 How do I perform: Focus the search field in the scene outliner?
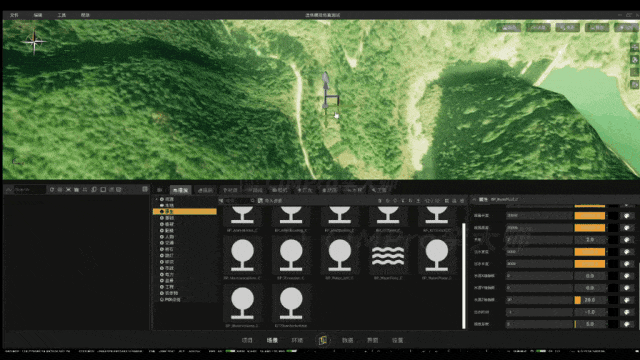point(30,190)
